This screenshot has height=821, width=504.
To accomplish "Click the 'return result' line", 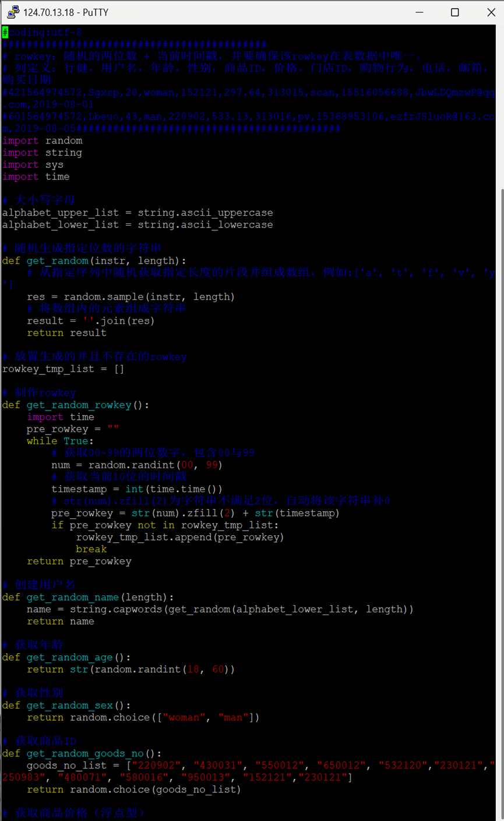I will [x=67, y=333].
